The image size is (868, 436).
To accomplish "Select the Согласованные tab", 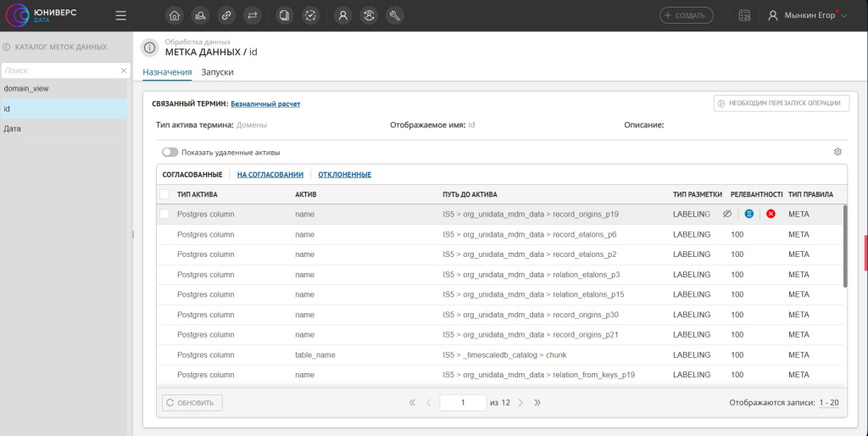I will pos(192,175).
